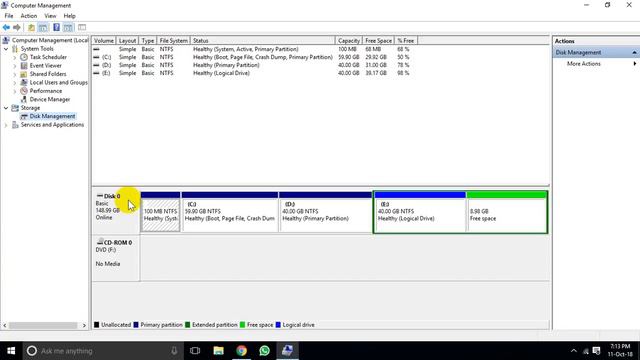Sort by the File System column header
This screenshot has width=640, height=360.
coord(173,41)
